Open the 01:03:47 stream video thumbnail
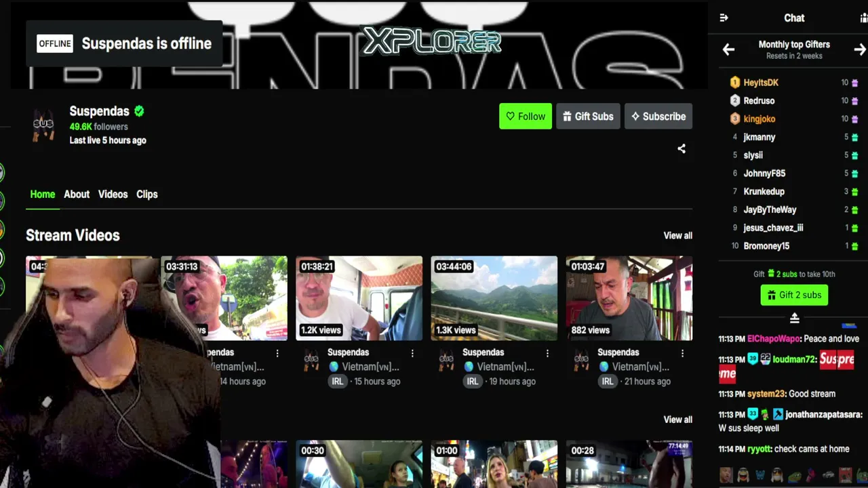 coord(629,298)
